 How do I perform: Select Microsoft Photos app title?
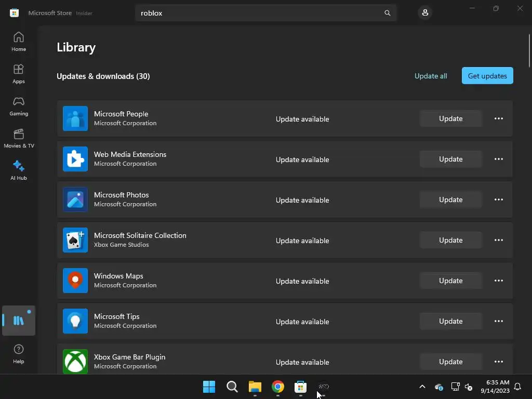pyautogui.click(x=121, y=195)
